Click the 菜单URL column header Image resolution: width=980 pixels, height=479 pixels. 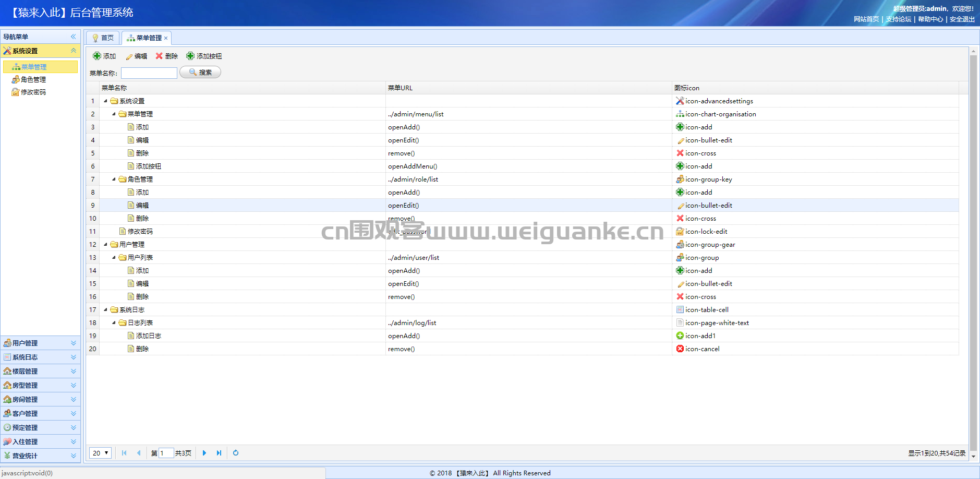point(529,88)
